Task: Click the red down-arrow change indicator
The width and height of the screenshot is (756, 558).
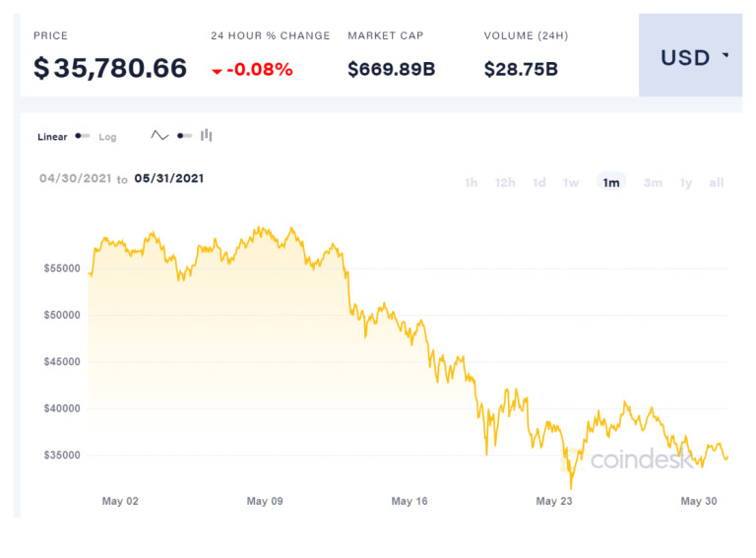Action: pyautogui.click(x=217, y=71)
